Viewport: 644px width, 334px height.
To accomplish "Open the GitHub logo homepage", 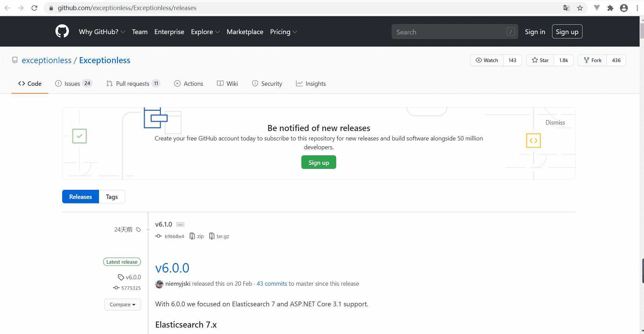I will pos(62,31).
